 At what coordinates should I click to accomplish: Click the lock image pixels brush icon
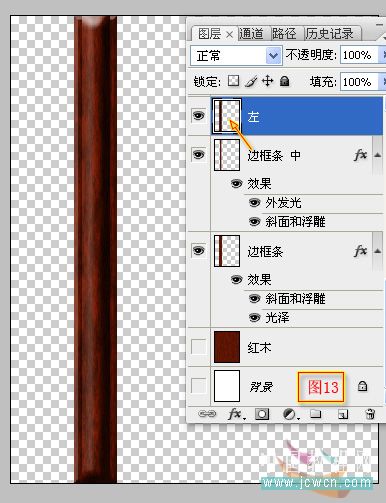(251, 81)
